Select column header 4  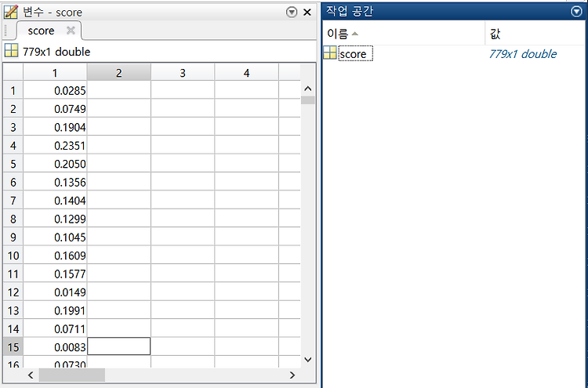[x=246, y=73]
